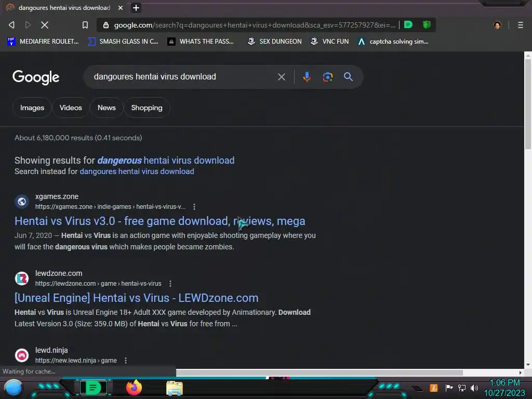
Task: Start voice search with microphone icon
Action: click(307, 77)
